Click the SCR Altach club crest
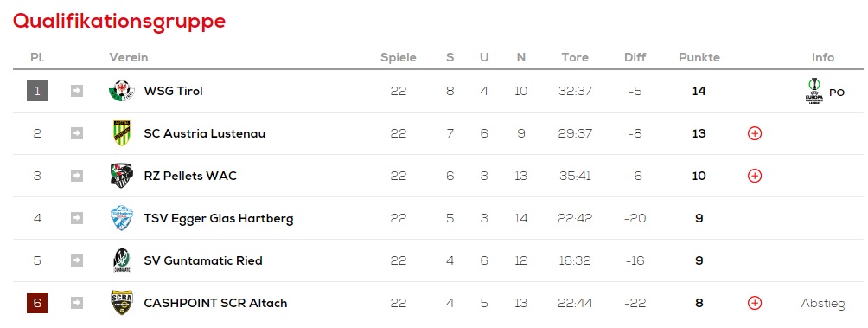868x328 pixels. [121, 303]
